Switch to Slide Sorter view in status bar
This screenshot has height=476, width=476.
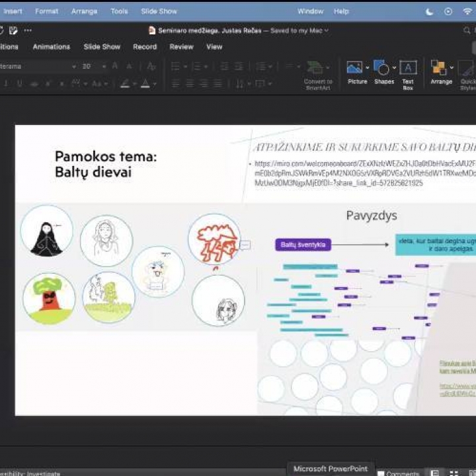[454, 473]
